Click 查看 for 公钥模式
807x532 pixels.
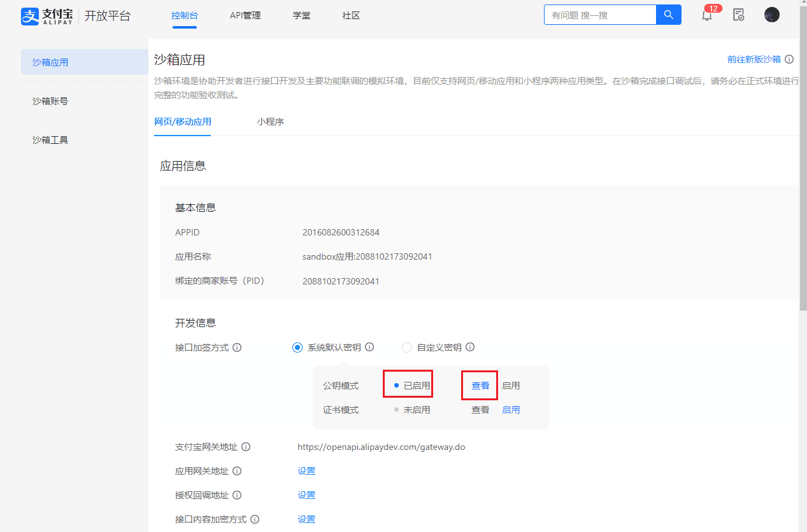[480, 386]
